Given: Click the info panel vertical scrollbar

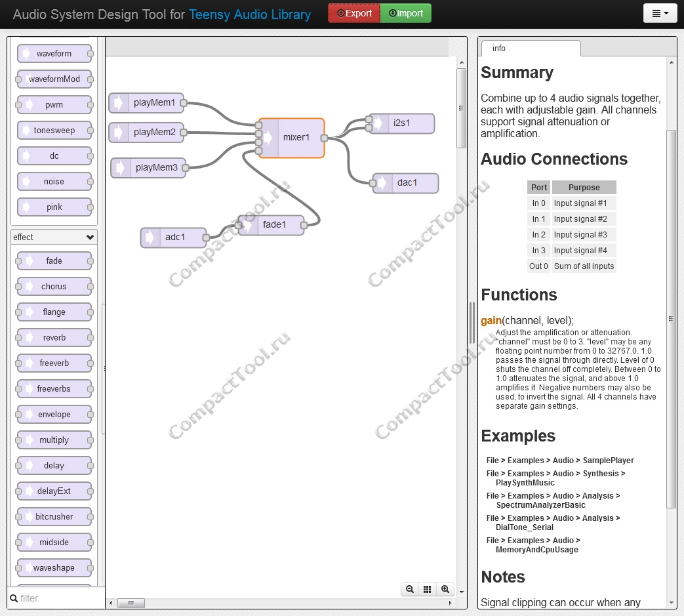Looking at the screenshot, I should pos(671,318).
